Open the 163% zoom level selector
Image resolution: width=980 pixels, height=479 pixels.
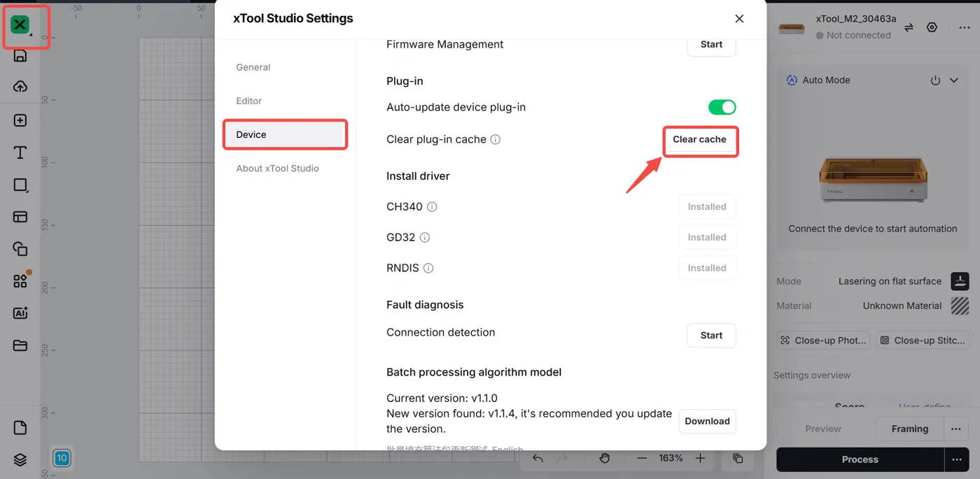pos(671,458)
